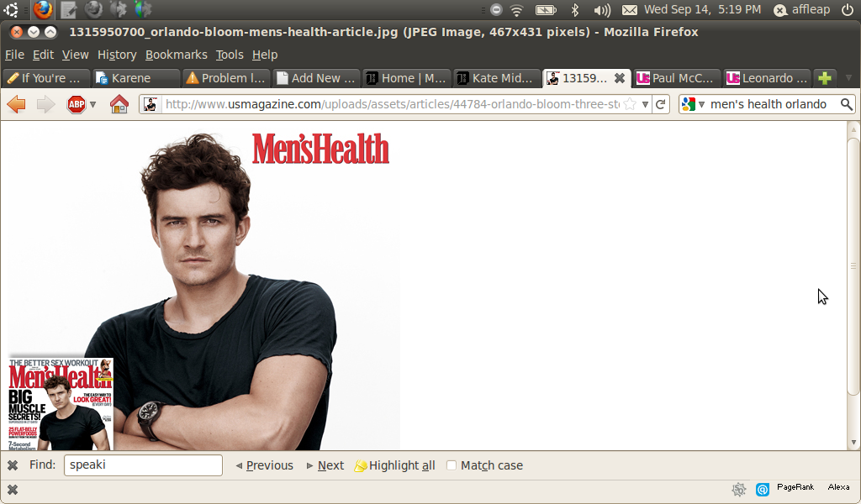Go forward with the grey arrow
The image size is (861, 504).
pos(45,103)
